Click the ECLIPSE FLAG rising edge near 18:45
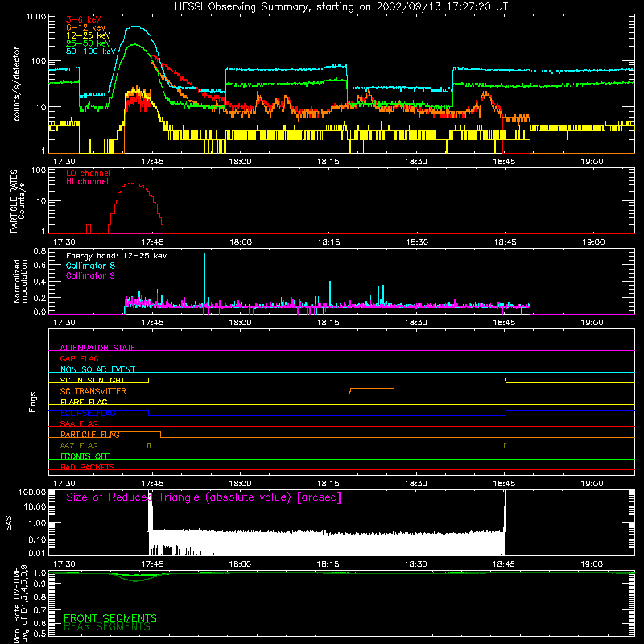This screenshot has height=644, width=644. 506,413
